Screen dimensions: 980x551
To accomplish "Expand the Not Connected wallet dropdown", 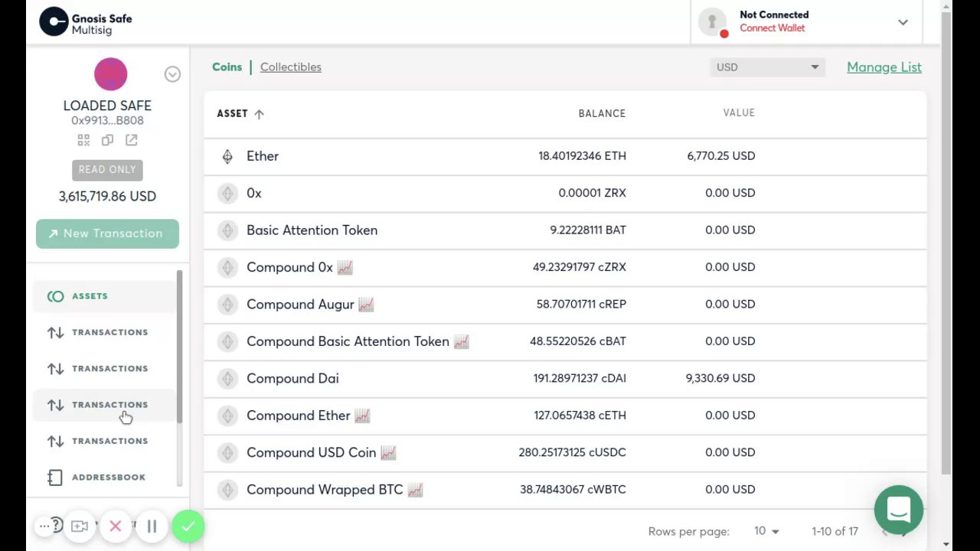I will [x=903, y=22].
